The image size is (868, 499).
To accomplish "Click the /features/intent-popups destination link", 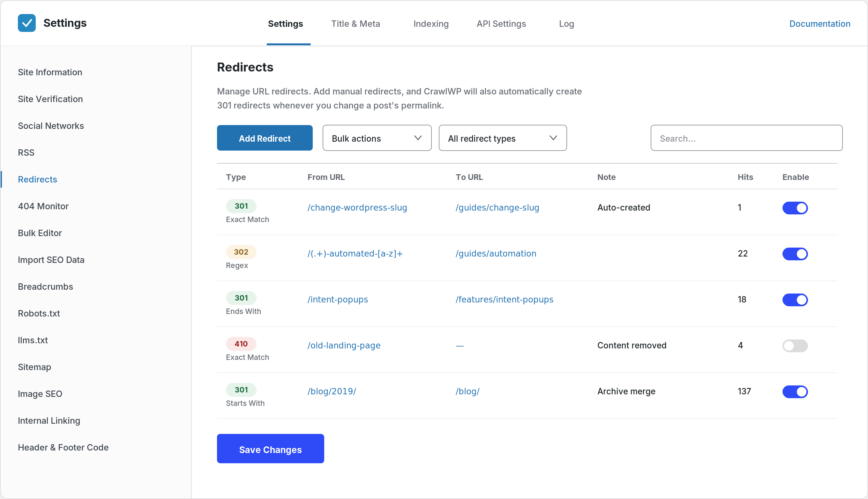I will [x=504, y=300].
